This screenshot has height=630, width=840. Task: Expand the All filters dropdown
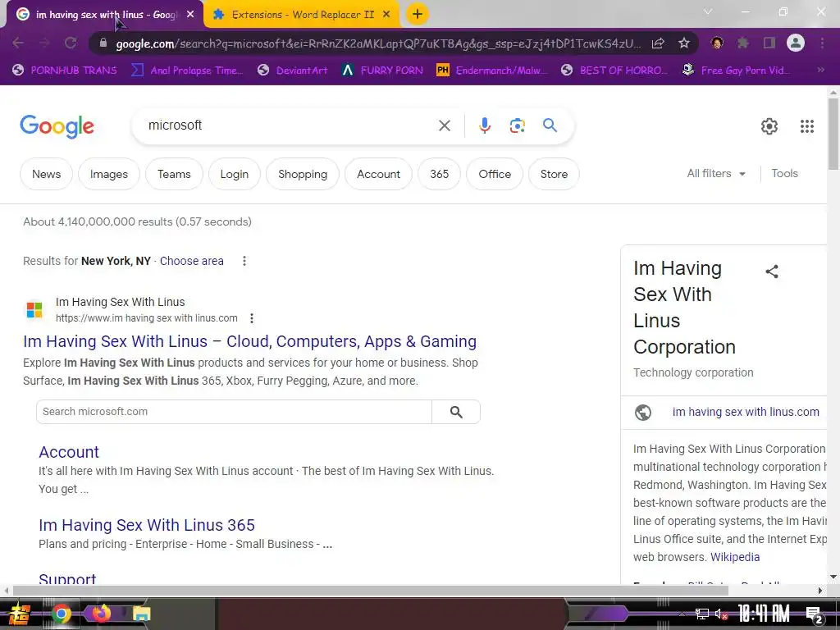[716, 174]
